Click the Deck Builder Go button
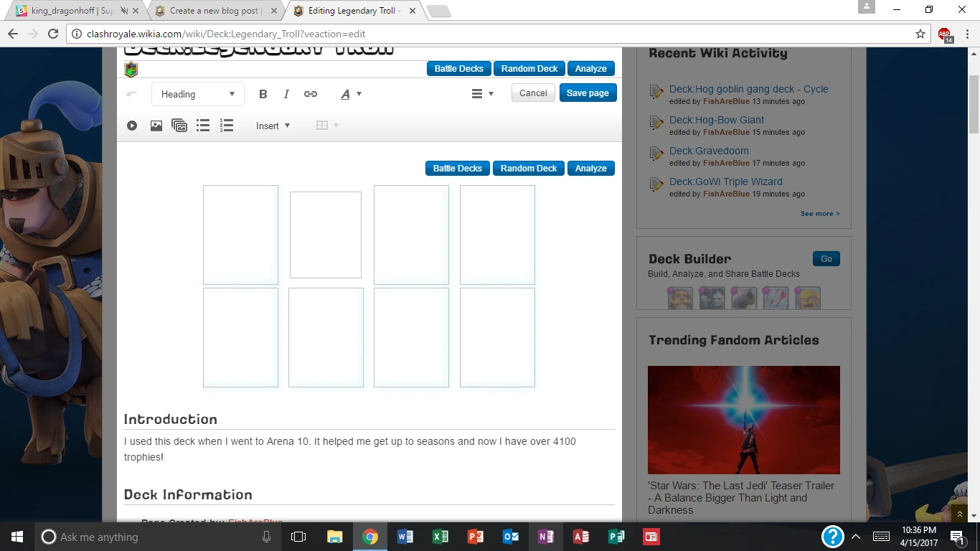This screenshot has width=980, height=551. (826, 259)
